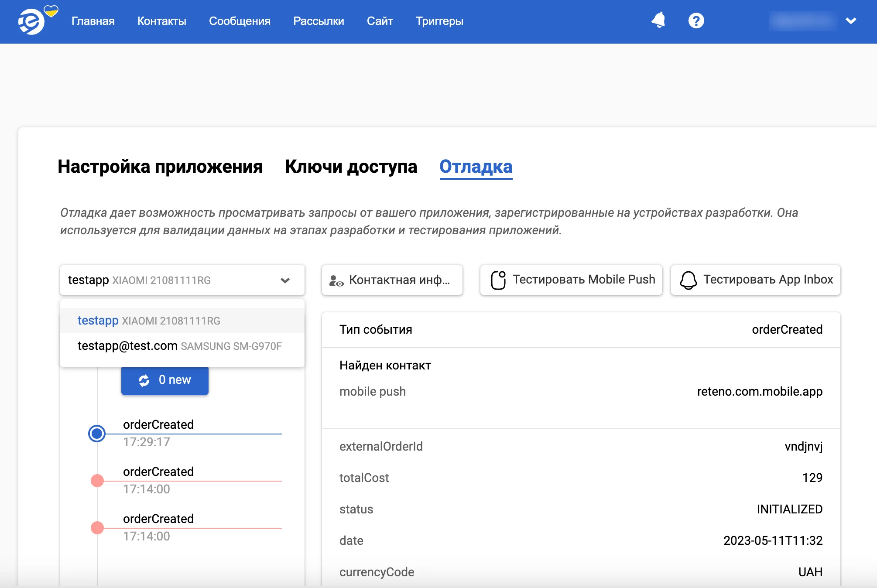Expand the account menu chevron top right
Image resolution: width=877 pixels, height=588 pixels.
(x=850, y=20)
